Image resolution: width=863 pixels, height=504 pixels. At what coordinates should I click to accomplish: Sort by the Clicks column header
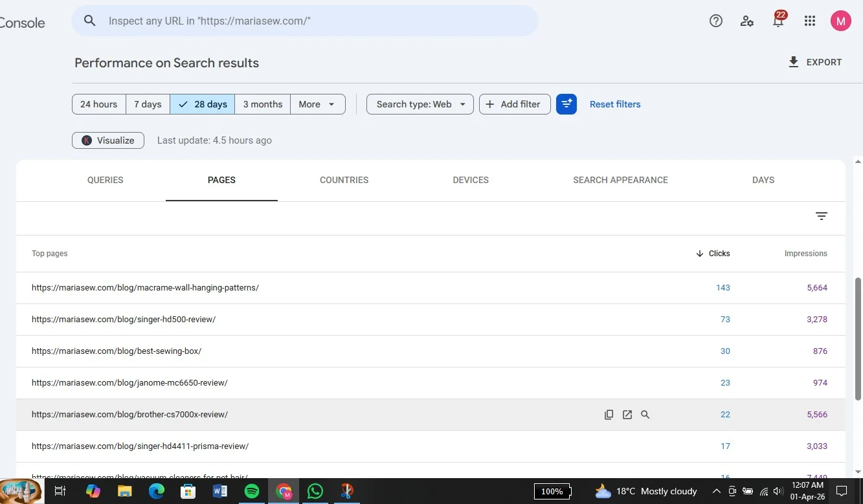tap(713, 254)
